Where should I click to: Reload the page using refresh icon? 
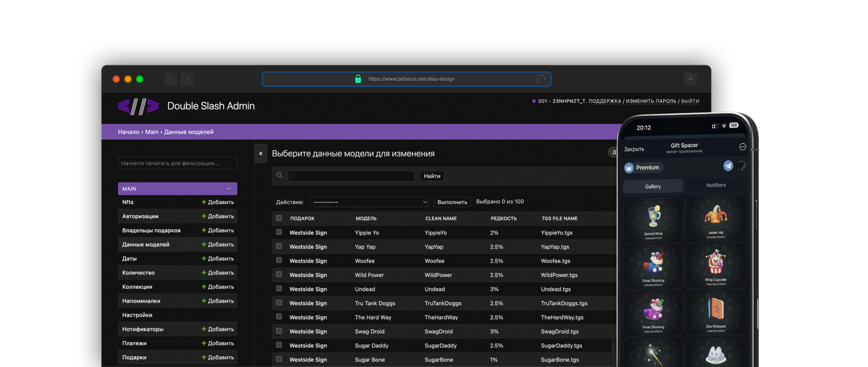point(541,79)
